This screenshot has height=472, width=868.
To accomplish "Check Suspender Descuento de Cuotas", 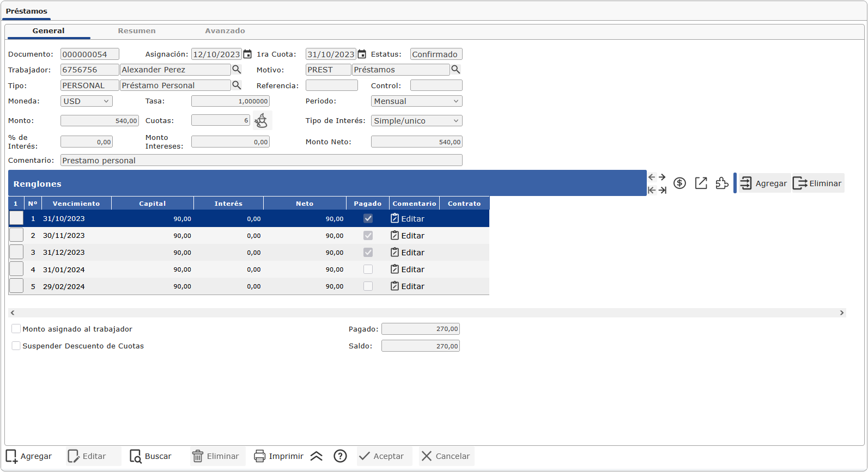I will click(x=16, y=346).
